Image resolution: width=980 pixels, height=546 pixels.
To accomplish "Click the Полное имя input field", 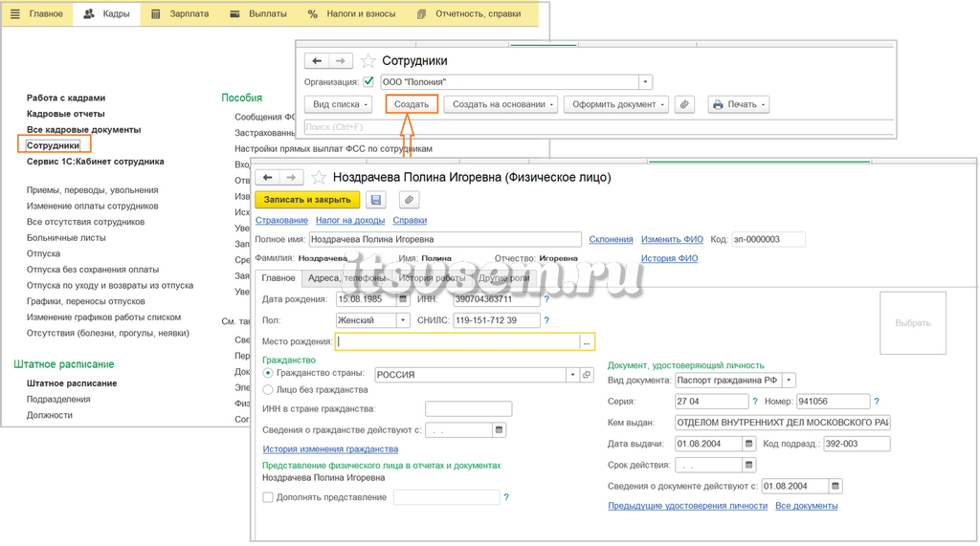I will [445, 239].
